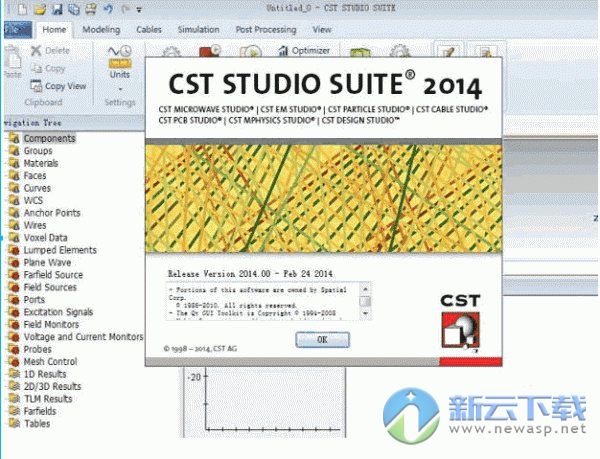Click the 1D Results folder icon
The height and width of the screenshot is (459, 600).
click(14, 374)
